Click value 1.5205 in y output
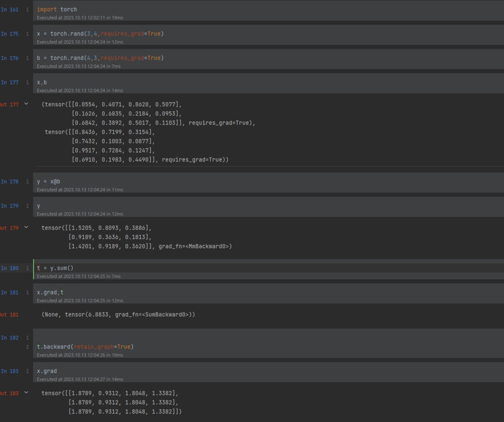The image size is (504, 422). 82,228
